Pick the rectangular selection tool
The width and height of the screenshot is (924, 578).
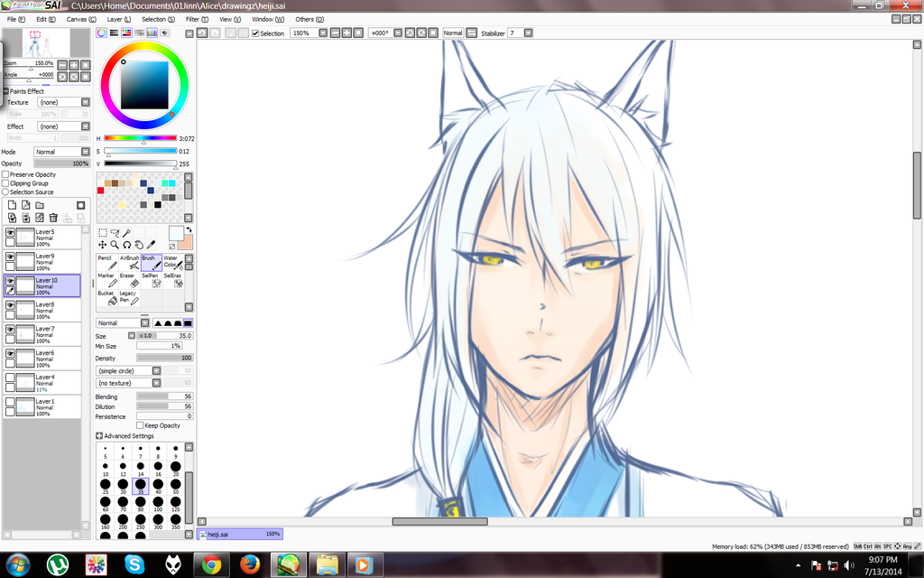103,233
